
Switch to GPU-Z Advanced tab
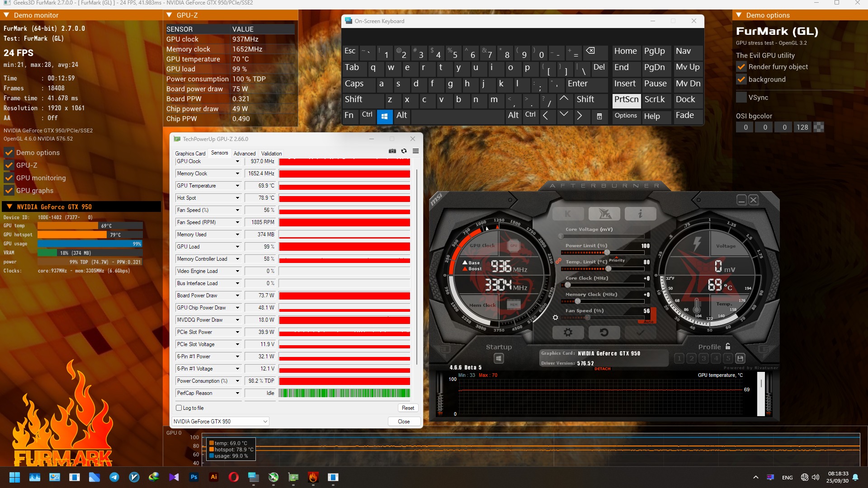tap(244, 154)
